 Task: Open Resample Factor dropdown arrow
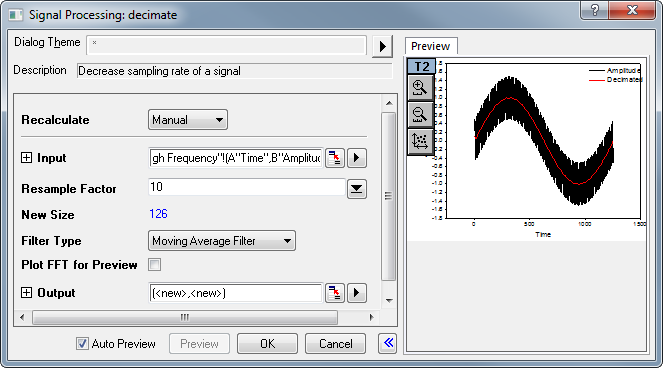coord(356,189)
